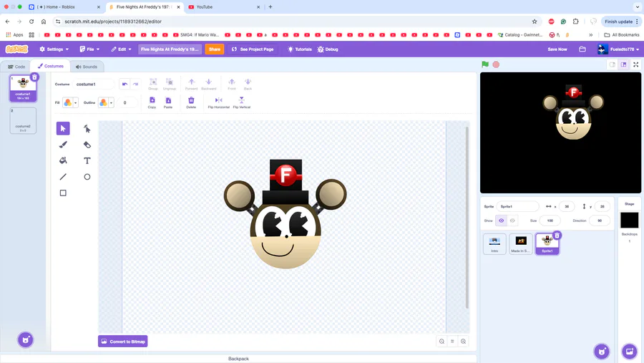Switch to the Home - Roblox browser tab
The image size is (644, 363).
pyautogui.click(x=64, y=7)
